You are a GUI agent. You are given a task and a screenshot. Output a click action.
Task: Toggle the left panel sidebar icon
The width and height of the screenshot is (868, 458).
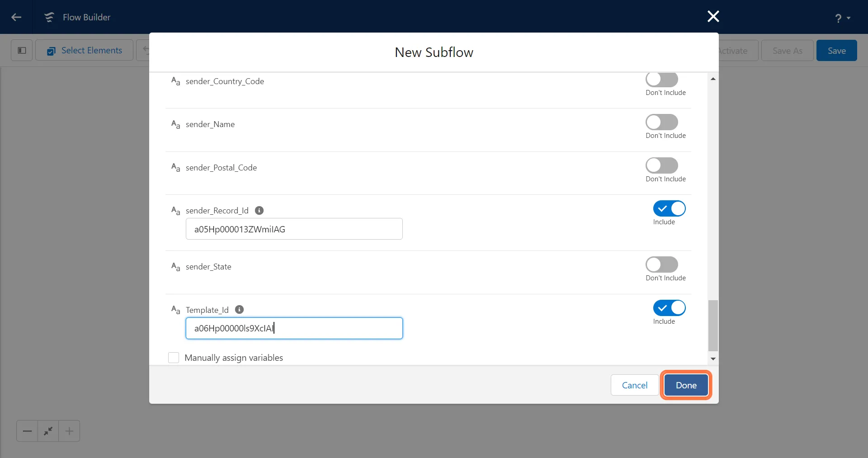pyautogui.click(x=22, y=50)
